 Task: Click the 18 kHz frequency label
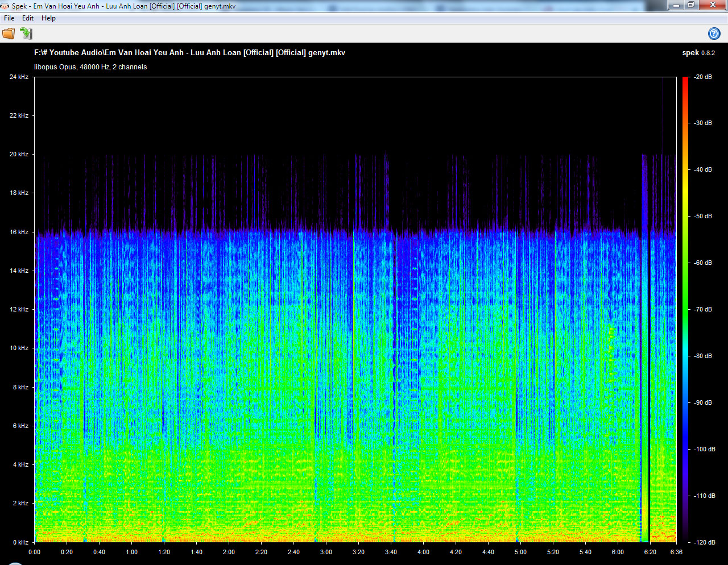click(x=19, y=193)
